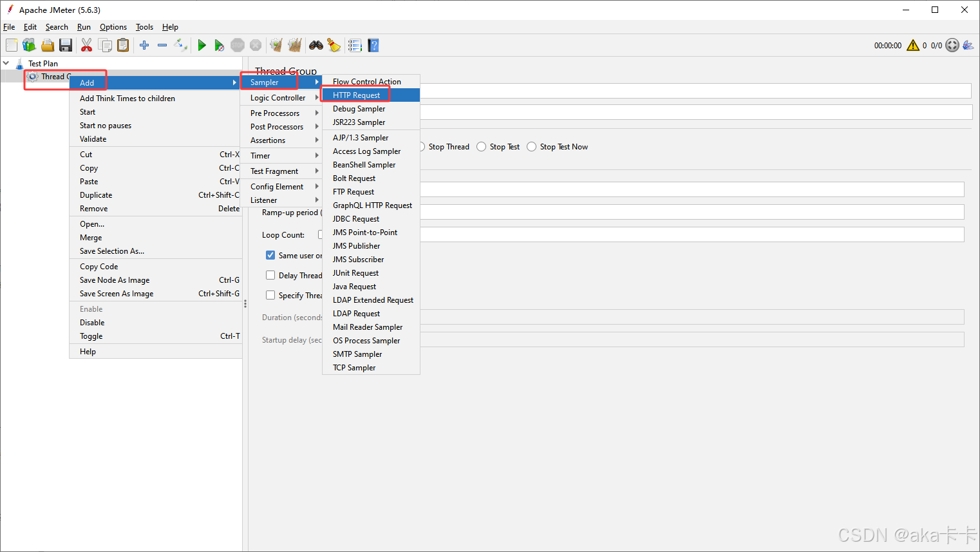Open the Templates icon in toolbar
This screenshot has width=980, height=552.
[x=29, y=45]
